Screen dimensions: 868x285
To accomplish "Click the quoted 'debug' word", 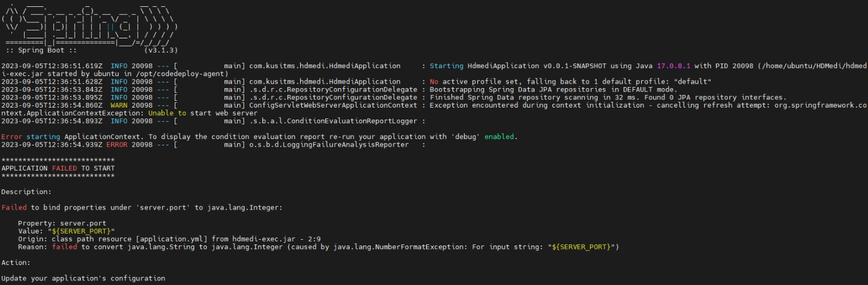I will [x=466, y=137].
